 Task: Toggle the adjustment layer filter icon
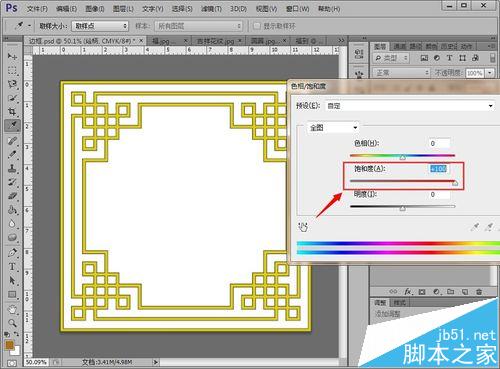437,58
